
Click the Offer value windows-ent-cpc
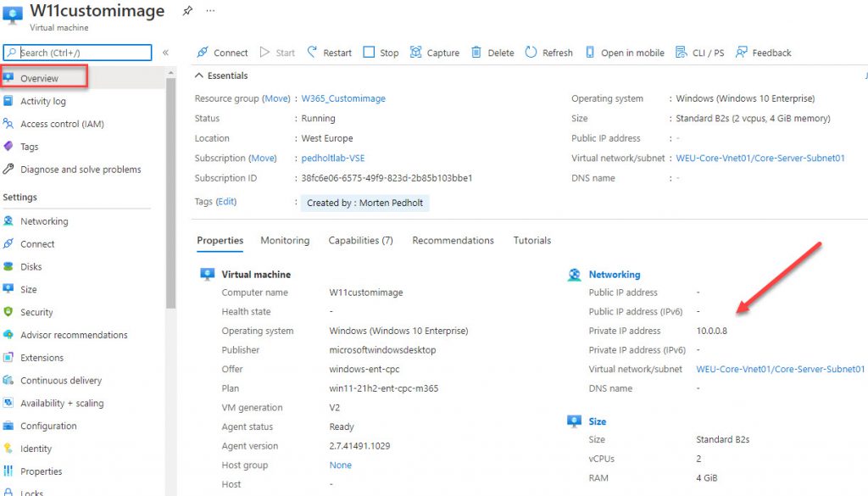pyautogui.click(x=364, y=369)
